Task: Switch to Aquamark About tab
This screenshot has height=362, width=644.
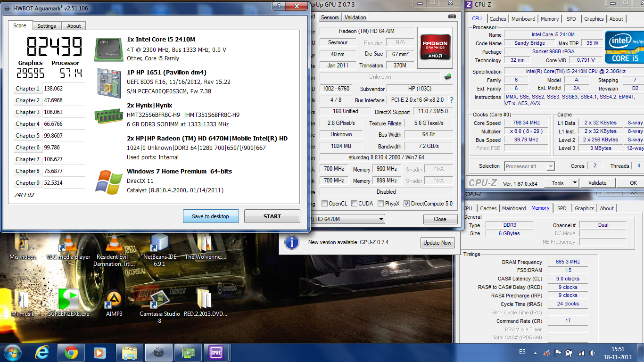Action: point(74,26)
